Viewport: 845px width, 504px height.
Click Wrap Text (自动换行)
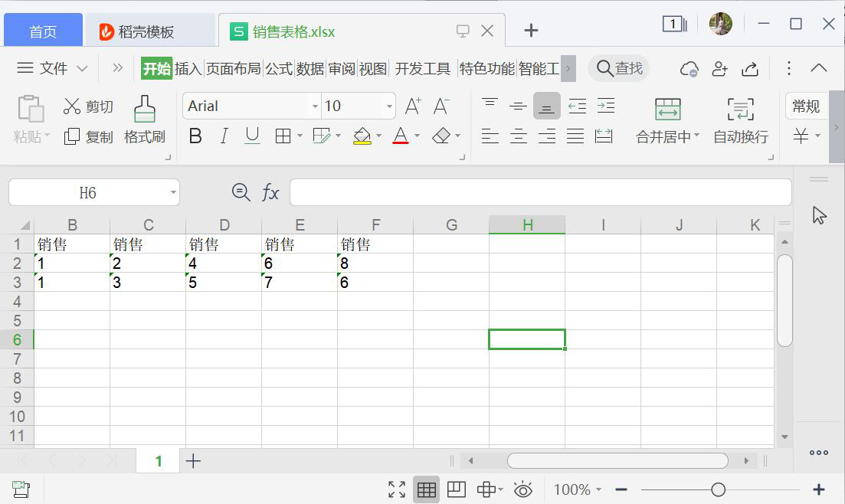pyautogui.click(x=741, y=121)
